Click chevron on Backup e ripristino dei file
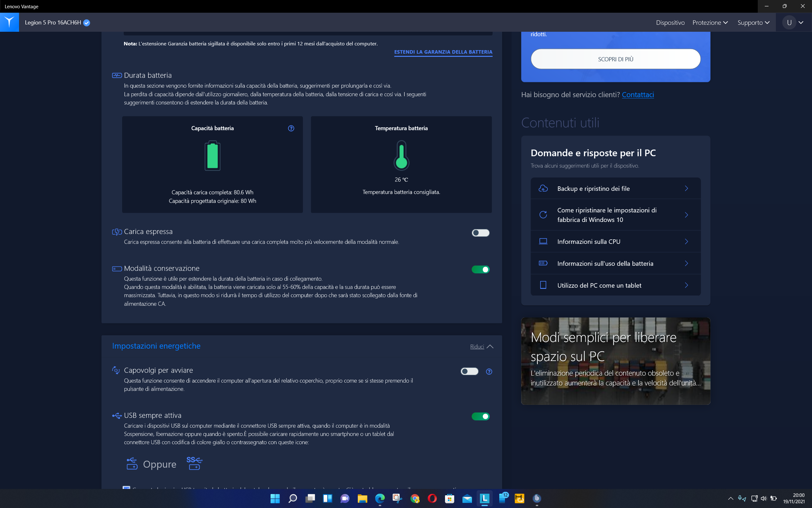 tap(686, 189)
